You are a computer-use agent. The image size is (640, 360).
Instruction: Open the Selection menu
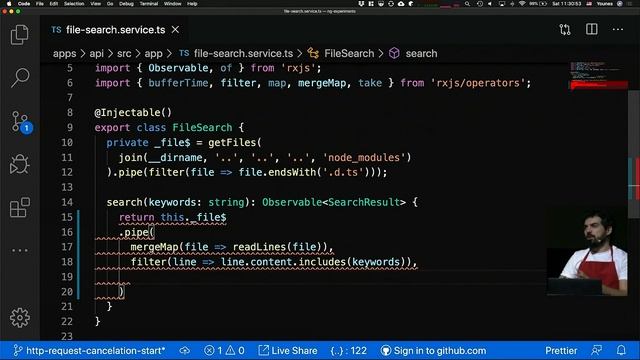[74, 4]
